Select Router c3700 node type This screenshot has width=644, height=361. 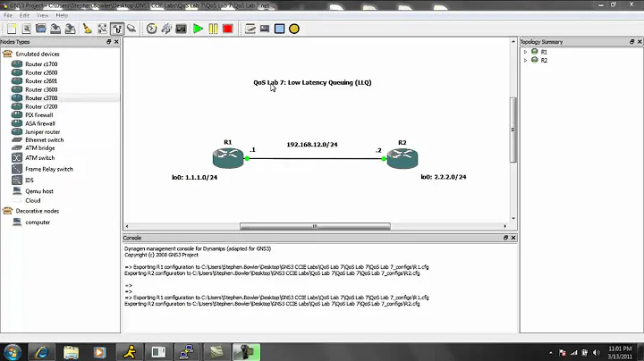tap(41, 98)
